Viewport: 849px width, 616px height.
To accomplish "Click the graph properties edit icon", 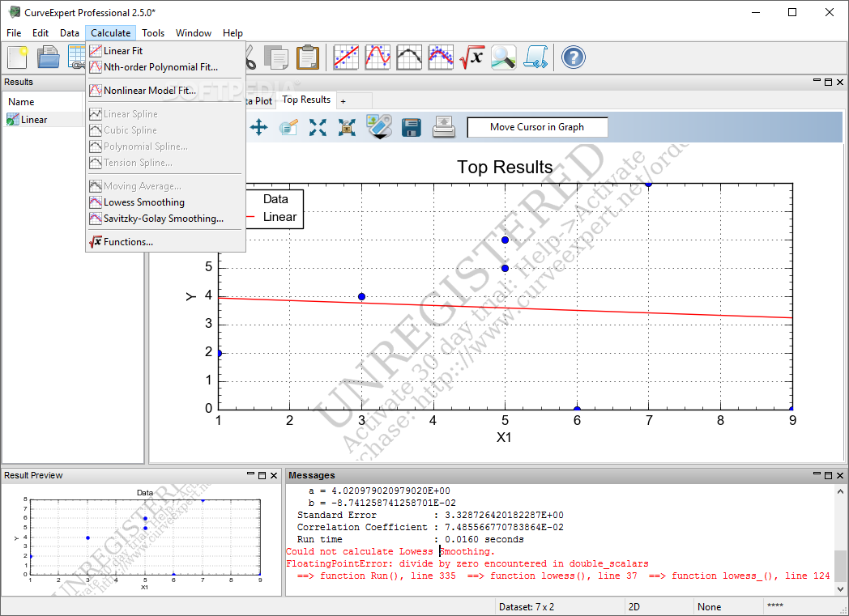I will (288, 128).
